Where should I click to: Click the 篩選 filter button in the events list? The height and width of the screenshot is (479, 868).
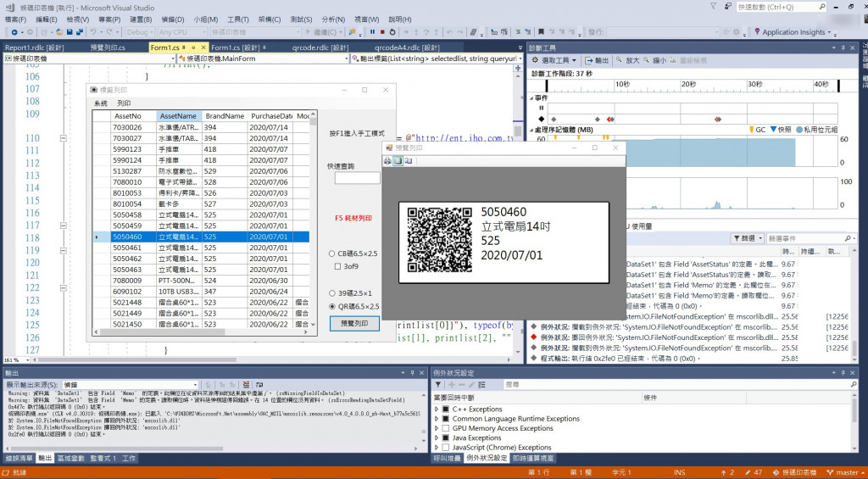[x=748, y=238]
